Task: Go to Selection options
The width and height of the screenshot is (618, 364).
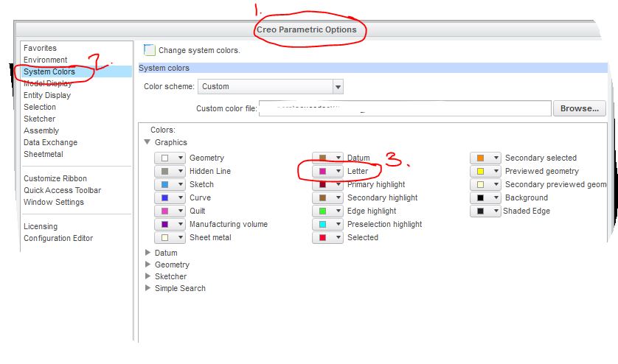Action: [x=39, y=107]
